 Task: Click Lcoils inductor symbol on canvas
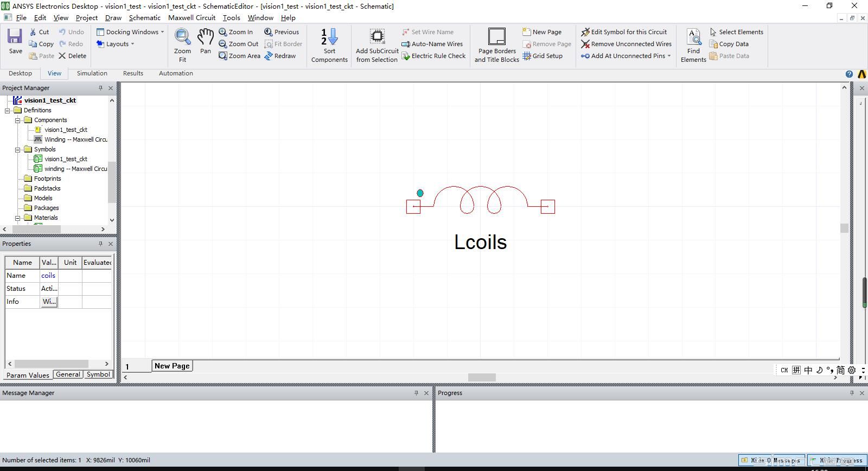tap(481, 201)
